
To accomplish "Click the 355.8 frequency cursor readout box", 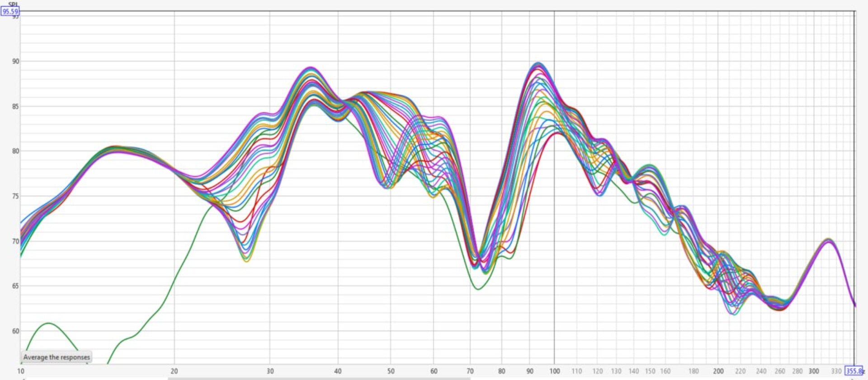I will pos(854,371).
